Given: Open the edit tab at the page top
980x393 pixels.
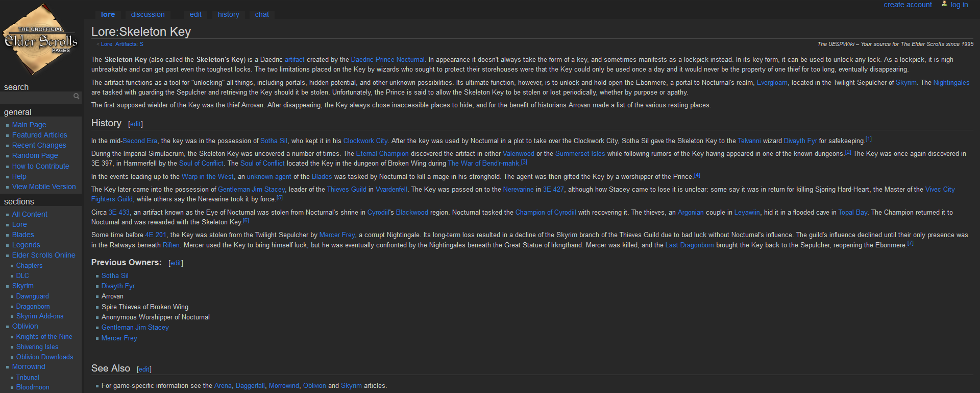Looking at the screenshot, I should [x=195, y=14].
